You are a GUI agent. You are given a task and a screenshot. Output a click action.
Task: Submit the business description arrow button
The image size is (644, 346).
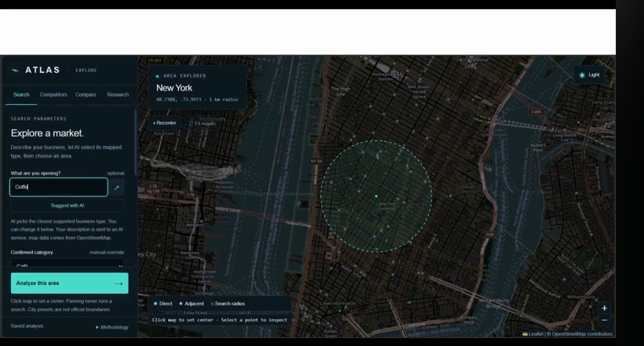[117, 188]
